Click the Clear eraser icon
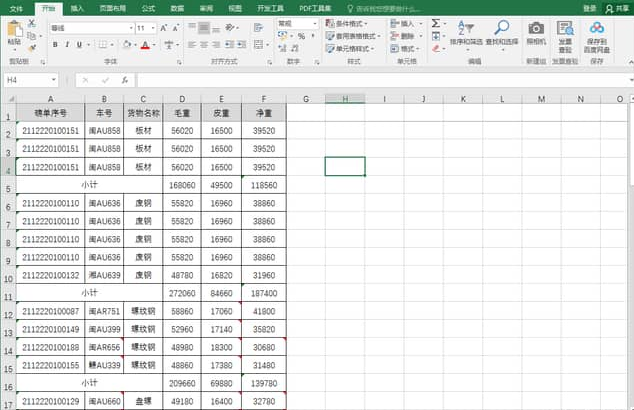The height and width of the screenshot is (410, 634). (435, 49)
